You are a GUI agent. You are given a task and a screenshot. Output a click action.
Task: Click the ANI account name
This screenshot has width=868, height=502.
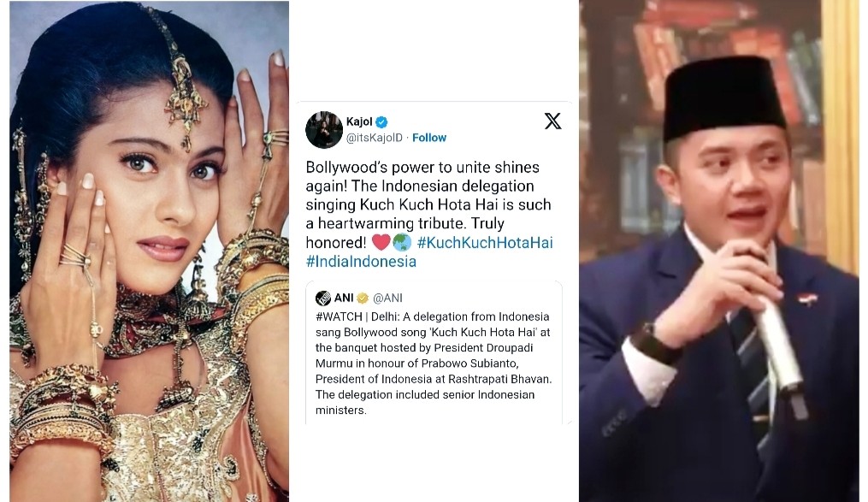point(344,298)
